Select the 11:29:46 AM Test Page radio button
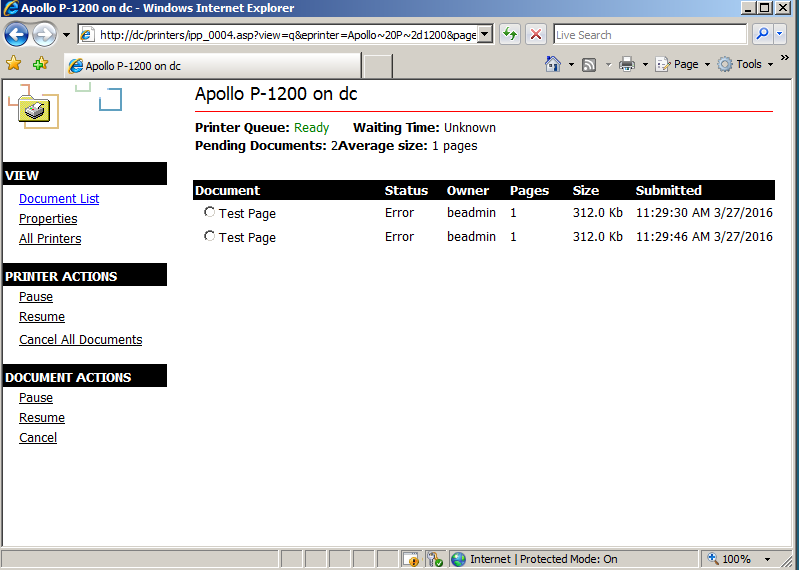The width and height of the screenshot is (799, 570). (209, 236)
